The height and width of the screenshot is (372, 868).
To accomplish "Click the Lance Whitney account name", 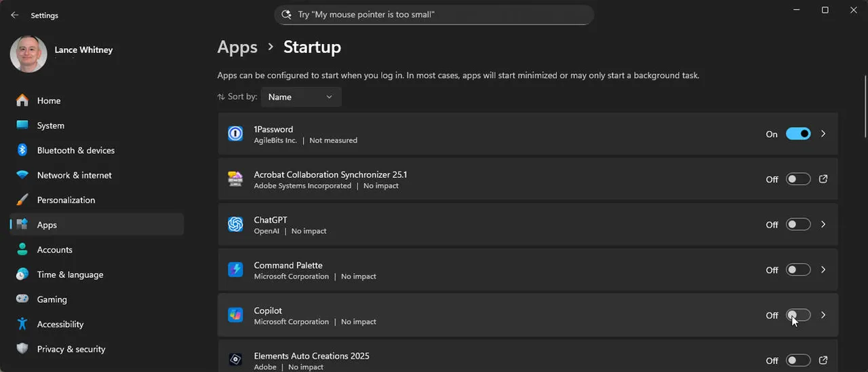I will [x=83, y=50].
